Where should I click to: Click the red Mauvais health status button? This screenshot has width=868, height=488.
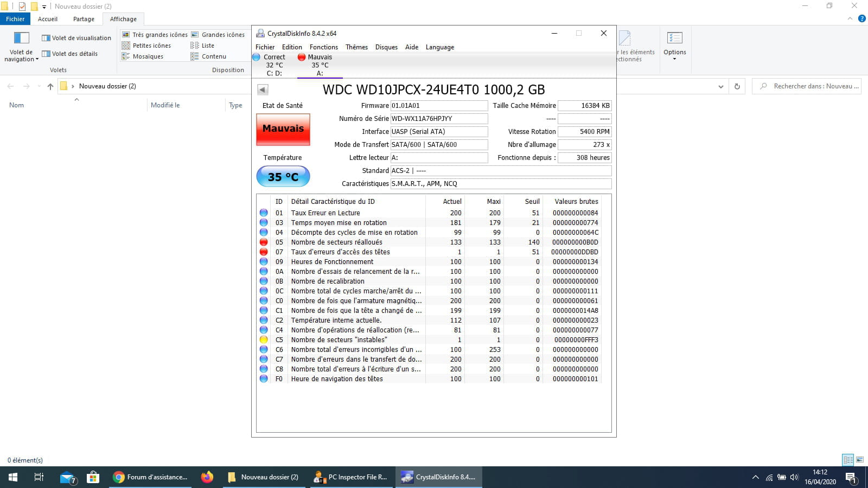point(283,129)
